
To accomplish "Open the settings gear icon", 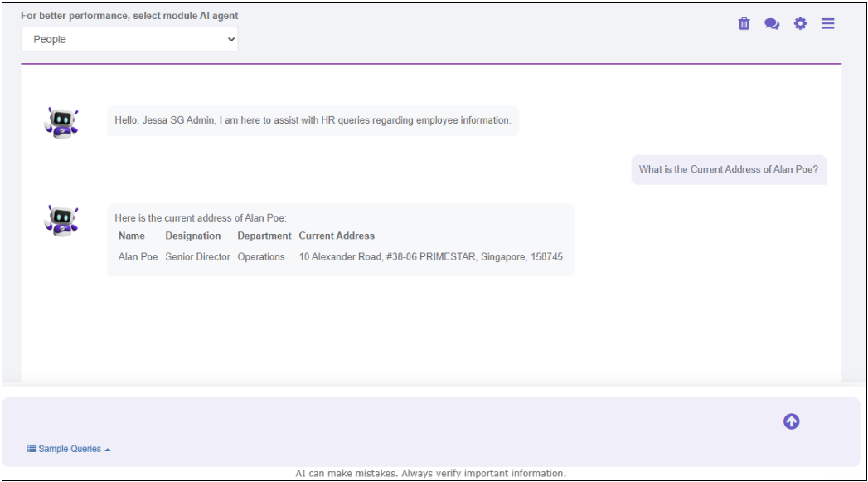I will point(800,23).
